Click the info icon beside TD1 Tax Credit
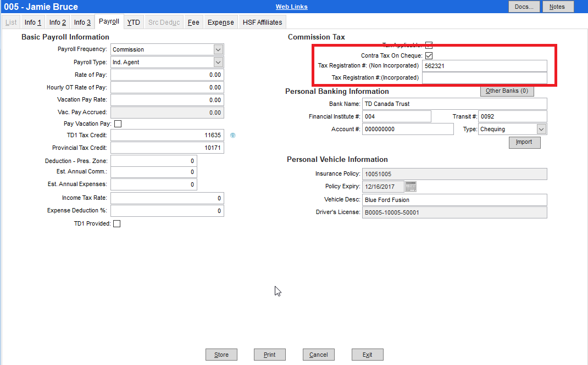This screenshot has width=588, height=365. pos(233,135)
